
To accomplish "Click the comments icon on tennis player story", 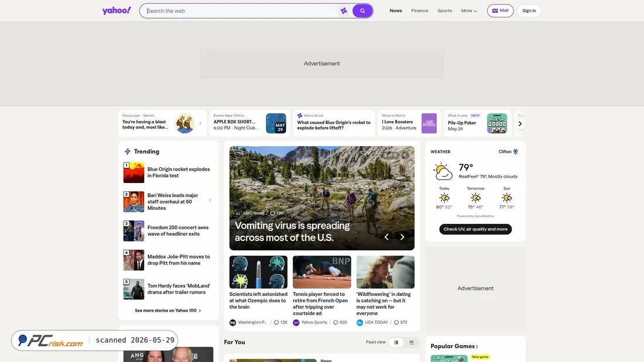I will point(335,323).
